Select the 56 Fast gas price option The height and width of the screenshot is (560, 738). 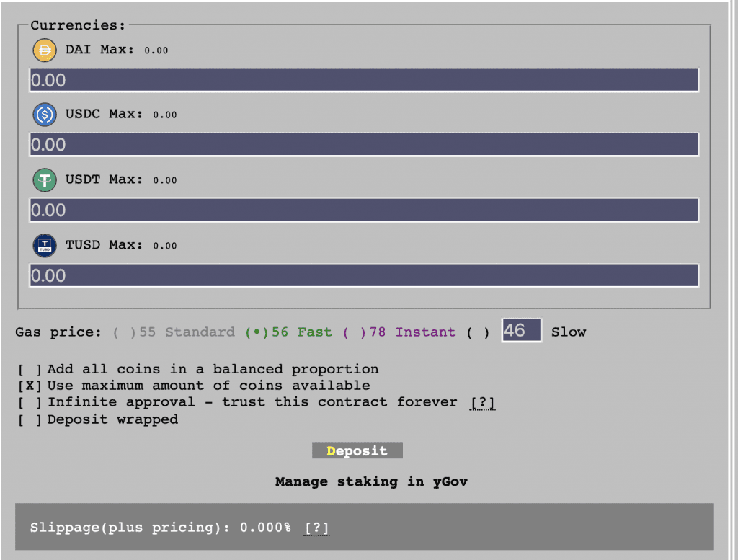click(x=257, y=332)
